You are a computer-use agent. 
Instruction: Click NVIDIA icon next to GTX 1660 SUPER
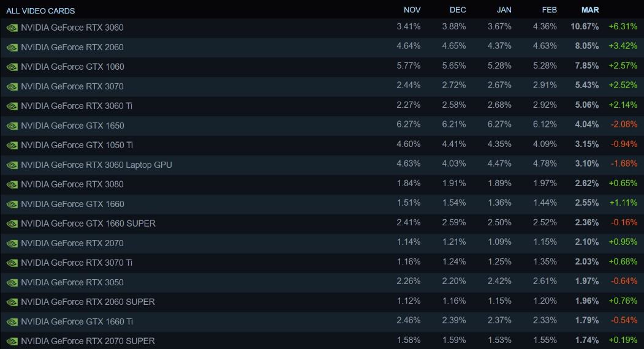(x=12, y=223)
